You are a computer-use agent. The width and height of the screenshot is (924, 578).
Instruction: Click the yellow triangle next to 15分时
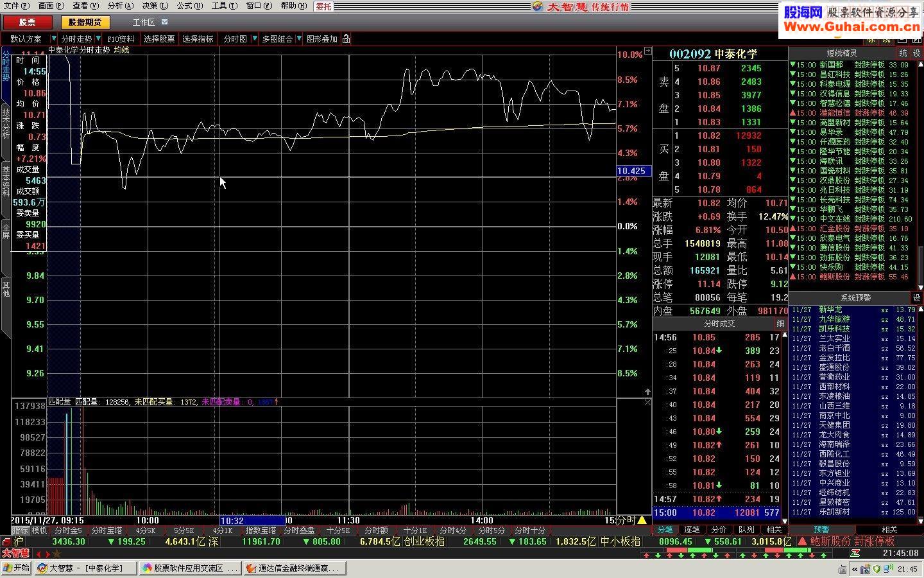point(642,520)
